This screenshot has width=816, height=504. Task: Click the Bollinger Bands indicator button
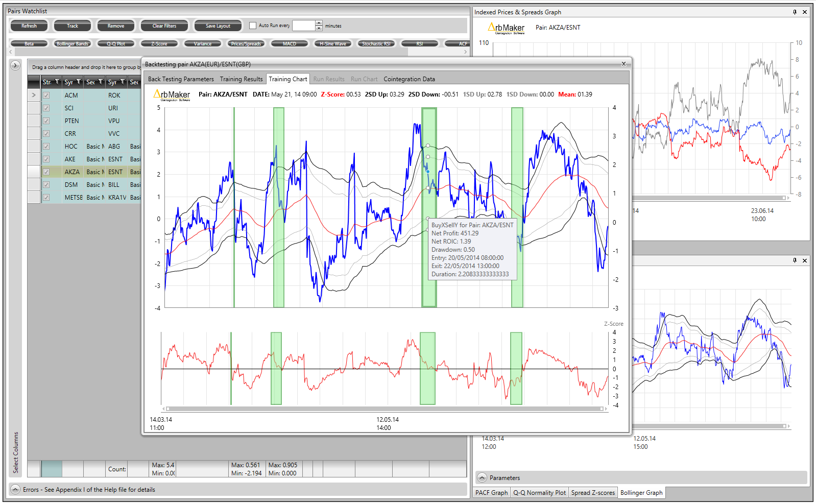[73, 44]
